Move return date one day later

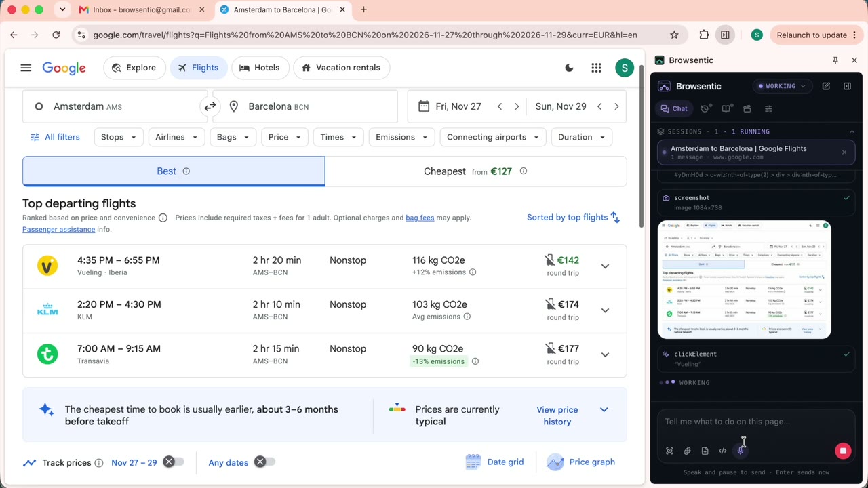pyautogui.click(x=616, y=106)
